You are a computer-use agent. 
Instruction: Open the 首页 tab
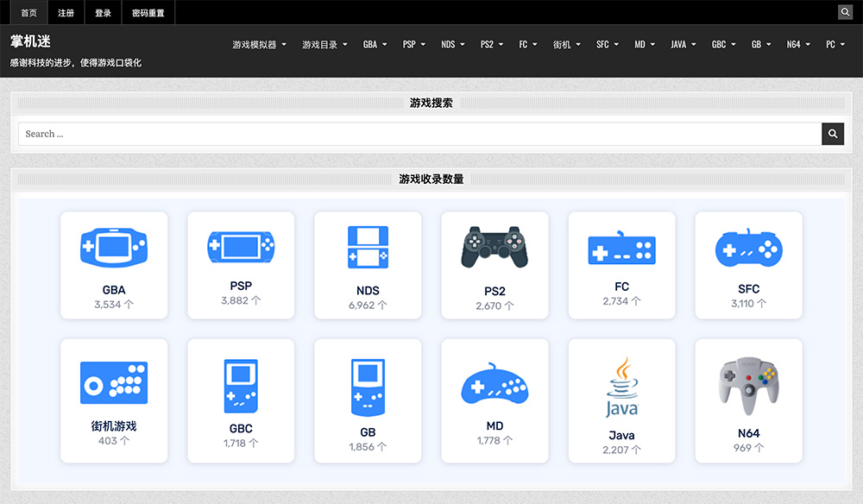click(29, 13)
